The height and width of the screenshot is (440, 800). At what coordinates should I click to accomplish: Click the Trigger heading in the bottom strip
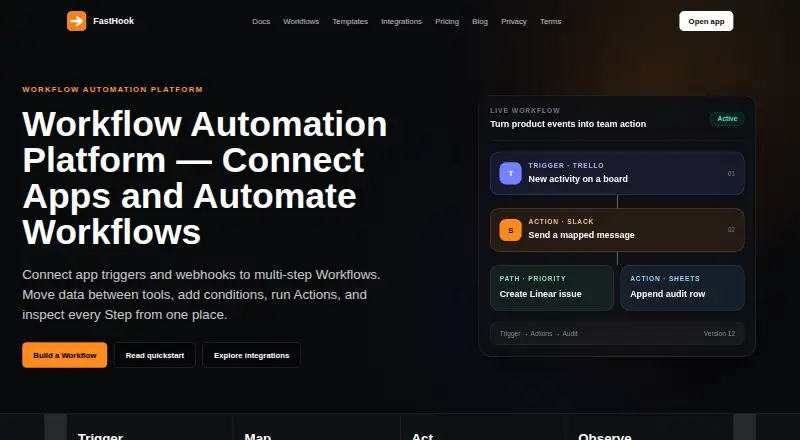pyautogui.click(x=101, y=437)
